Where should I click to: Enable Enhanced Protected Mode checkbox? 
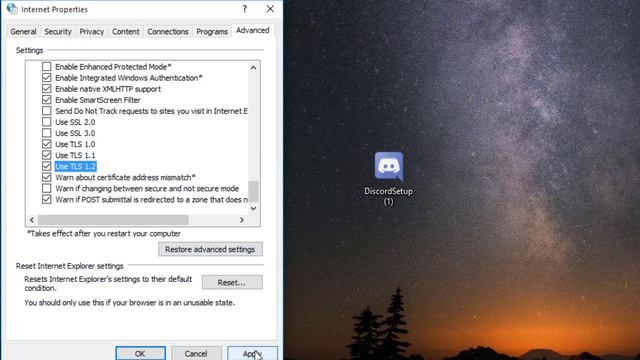47,67
